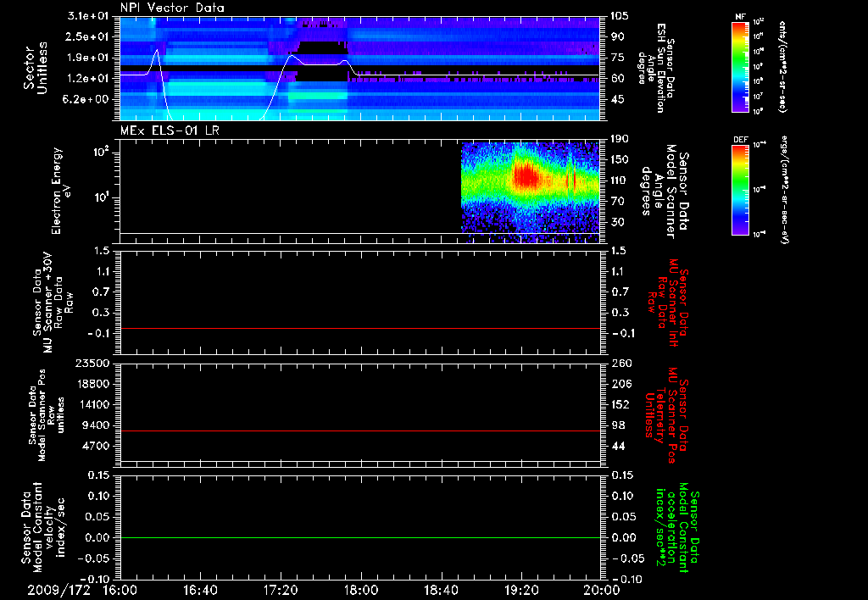
Task: Click the 3.1e+01 sector tick label
Action: [87, 16]
